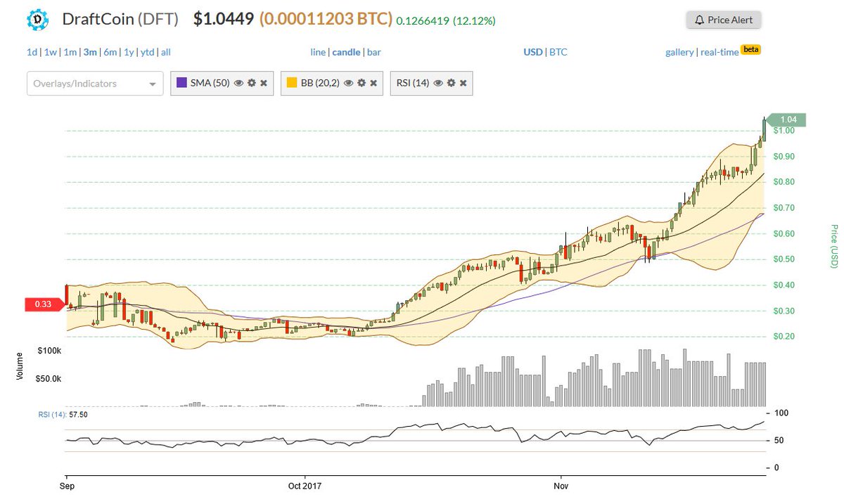Click the Nov date axis label
The height and width of the screenshot is (504, 844).
pyautogui.click(x=561, y=485)
